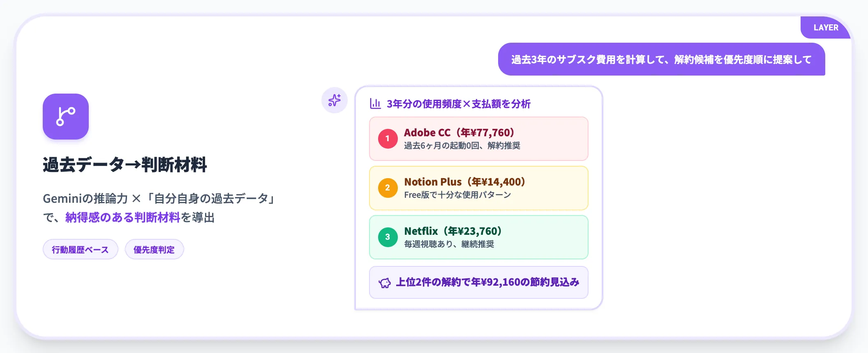This screenshot has height=353, width=868.
Task: Click the purple user prompt bubble
Action: 662,59
